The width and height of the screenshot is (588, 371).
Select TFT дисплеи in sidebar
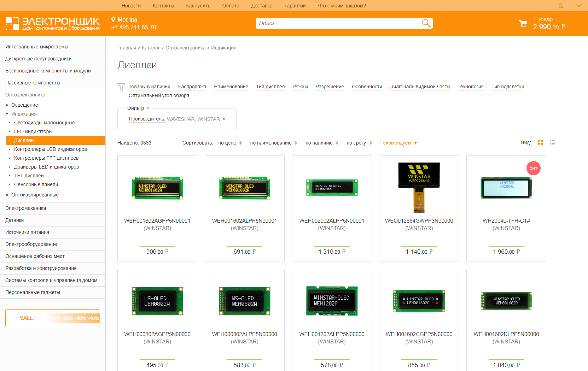point(29,176)
